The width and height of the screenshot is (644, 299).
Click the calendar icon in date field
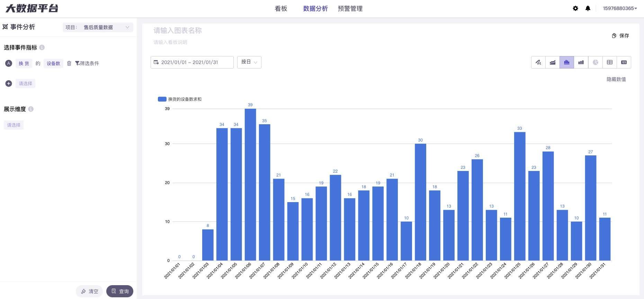pyautogui.click(x=156, y=62)
